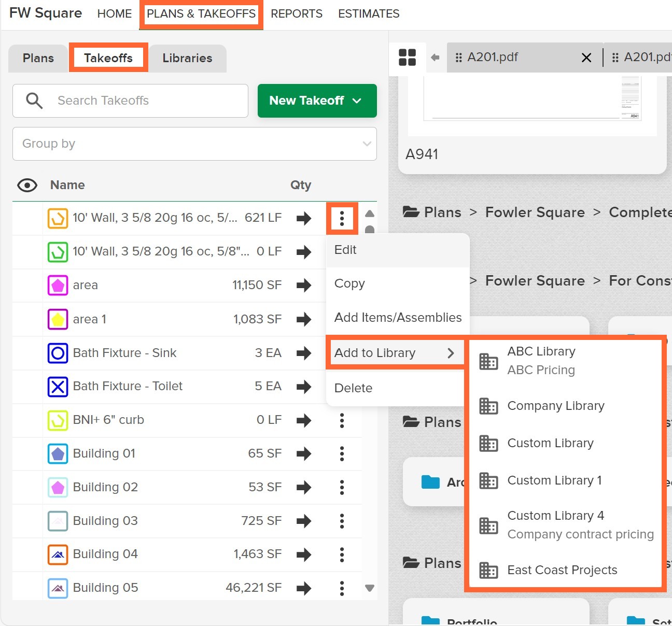
Task: Open the Group by dropdown
Action: (x=194, y=144)
